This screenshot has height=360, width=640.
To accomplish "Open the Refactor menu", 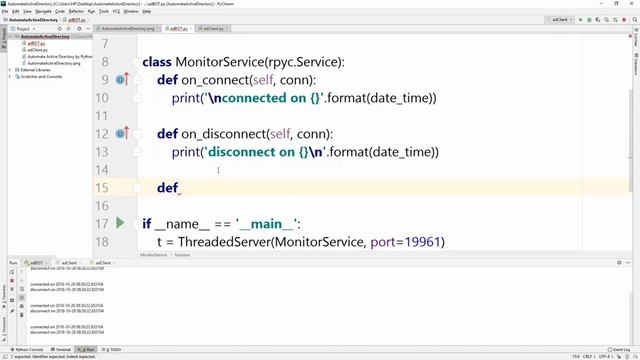I will 76,11.
